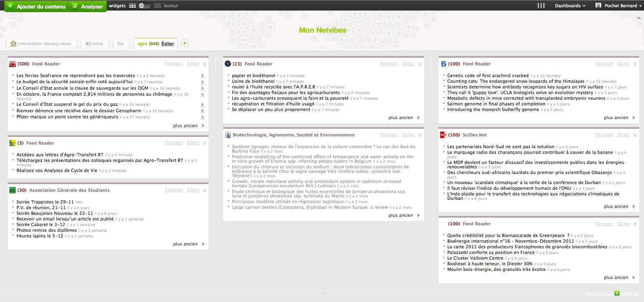Open the Pochet Bernard account dropdown
The image size is (644, 302).
tap(623, 6)
